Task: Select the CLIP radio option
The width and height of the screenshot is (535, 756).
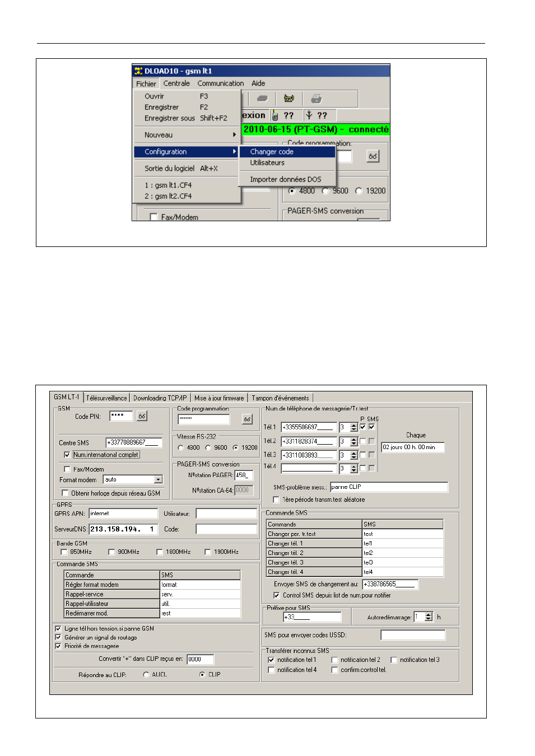Action: tap(202, 674)
